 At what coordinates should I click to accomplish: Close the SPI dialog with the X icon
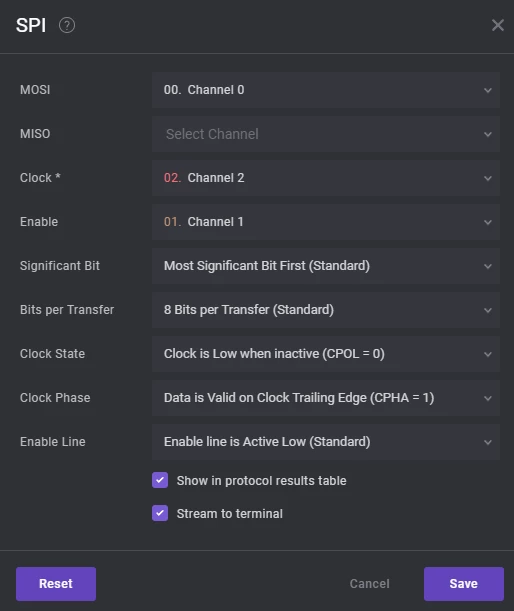tap(498, 25)
